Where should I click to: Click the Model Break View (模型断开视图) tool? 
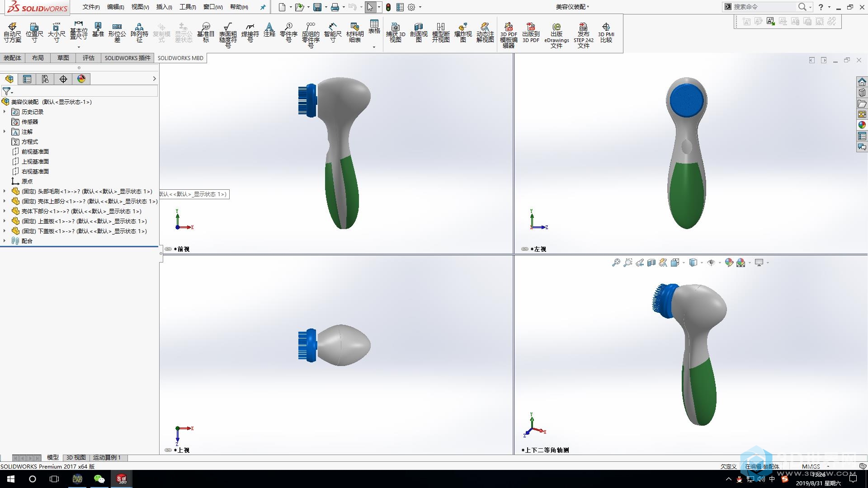tap(441, 33)
